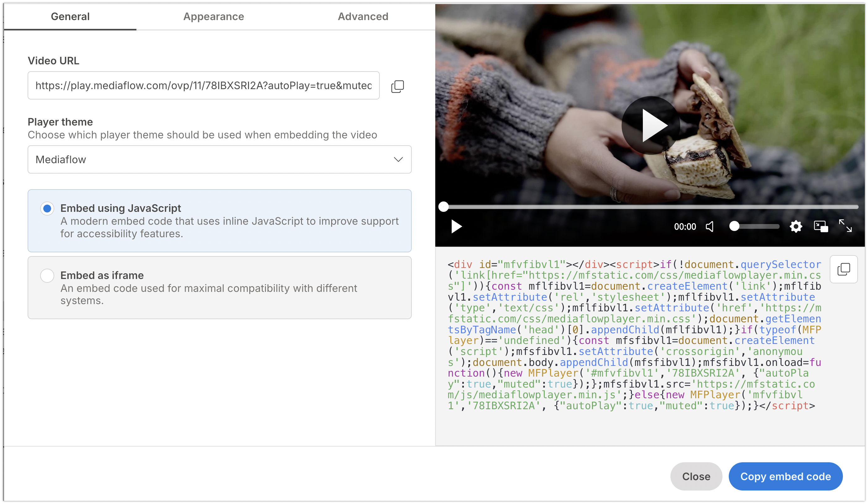
Task: Enter fullscreen with the expand arrows icon
Action: tap(845, 226)
